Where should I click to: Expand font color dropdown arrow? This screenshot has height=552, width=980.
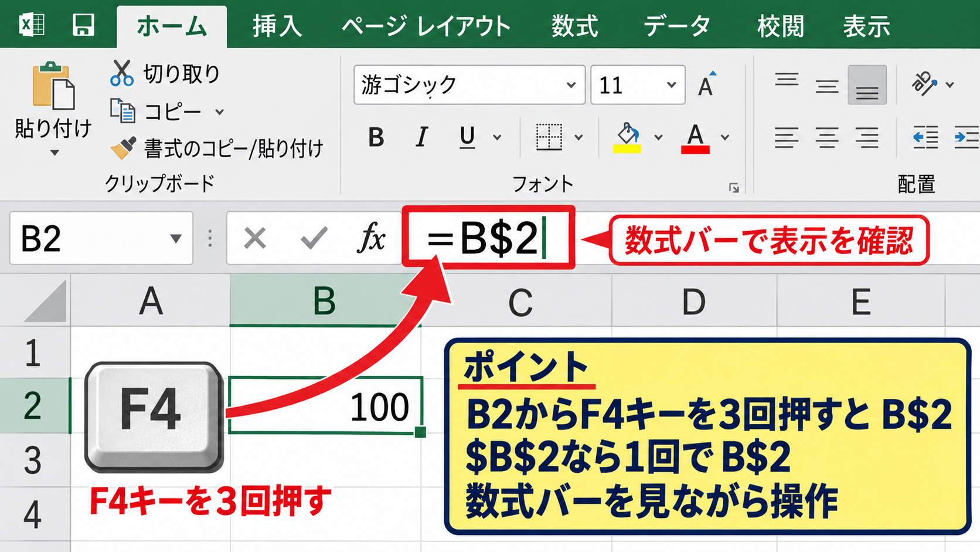tap(725, 138)
